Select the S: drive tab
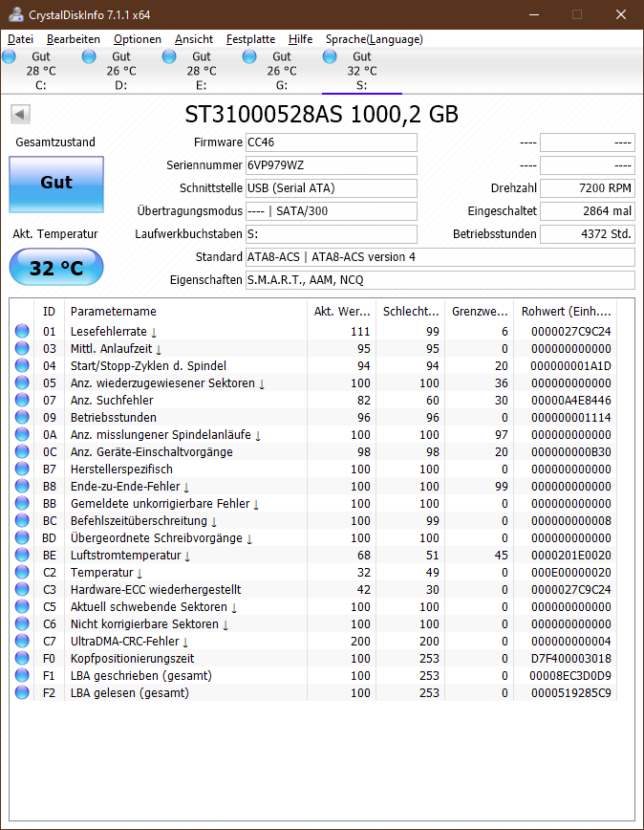 (x=362, y=71)
